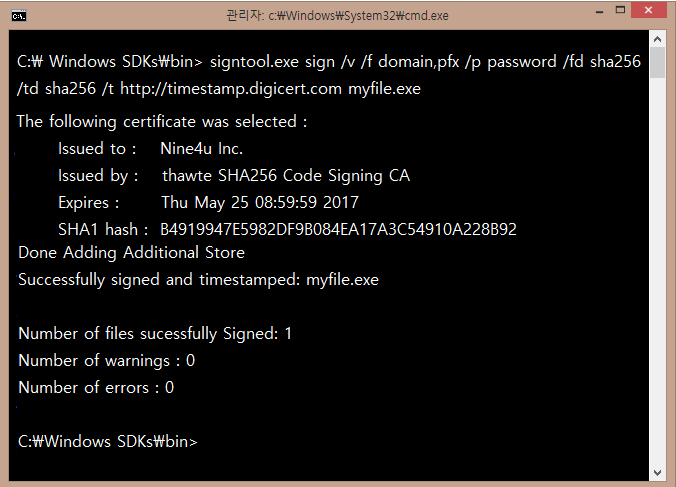676x487 pixels.
Task: Click the final C:\Windows SDKs\bin prompt
Action: coord(108,442)
